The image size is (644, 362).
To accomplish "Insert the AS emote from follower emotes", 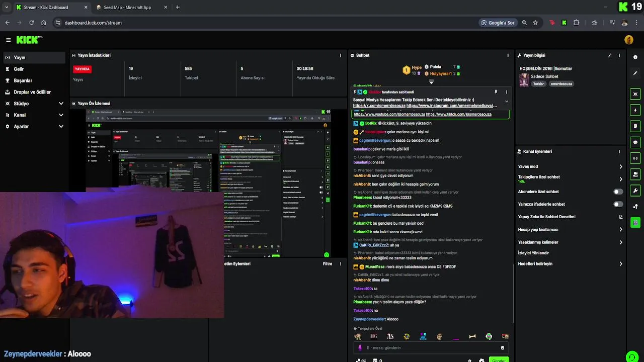I will (390, 336).
